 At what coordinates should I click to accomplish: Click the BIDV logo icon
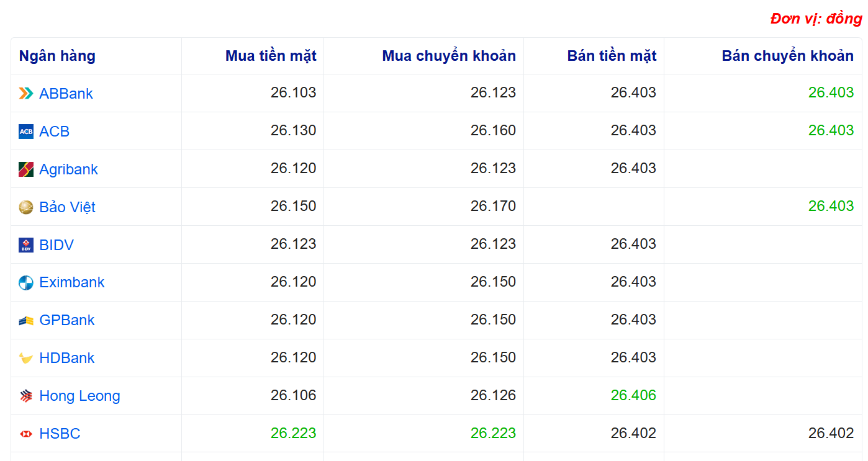tap(26, 245)
